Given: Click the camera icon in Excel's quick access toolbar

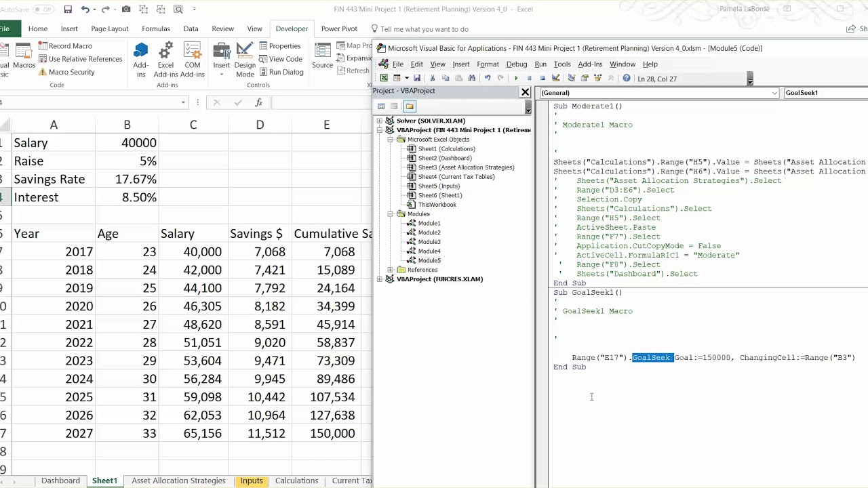Looking at the screenshot, I should [126, 9].
